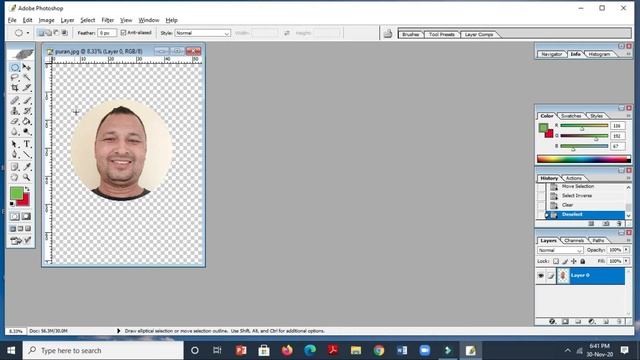Toggle lock image pixels

(565, 261)
